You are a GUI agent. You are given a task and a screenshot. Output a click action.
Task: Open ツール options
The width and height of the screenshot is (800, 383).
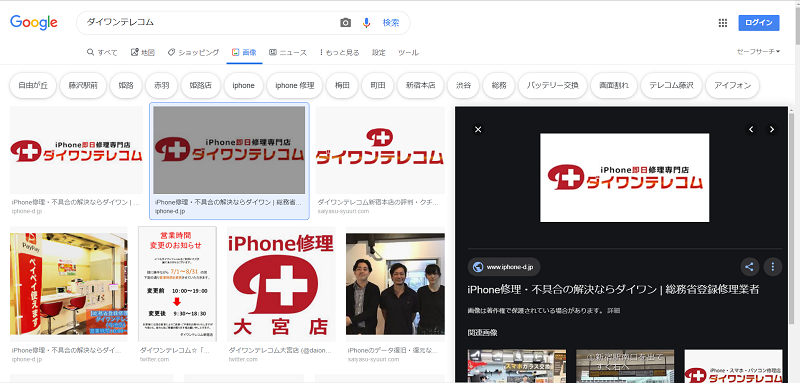coord(408,53)
